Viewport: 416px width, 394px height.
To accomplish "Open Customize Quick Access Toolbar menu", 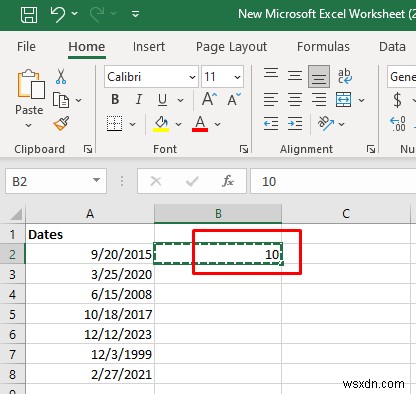I will pyautogui.click(x=135, y=14).
